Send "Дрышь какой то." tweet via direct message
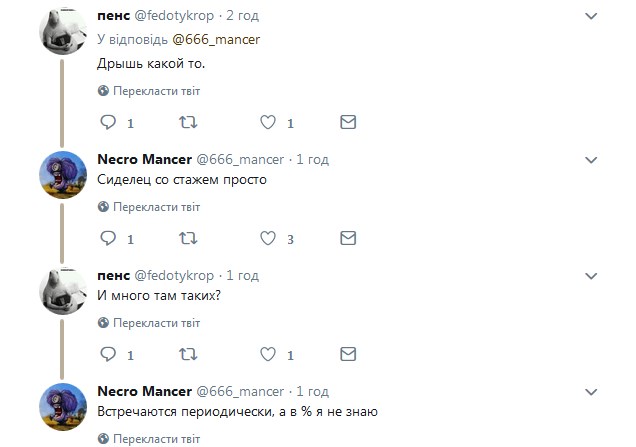636x447 pixels. point(347,122)
